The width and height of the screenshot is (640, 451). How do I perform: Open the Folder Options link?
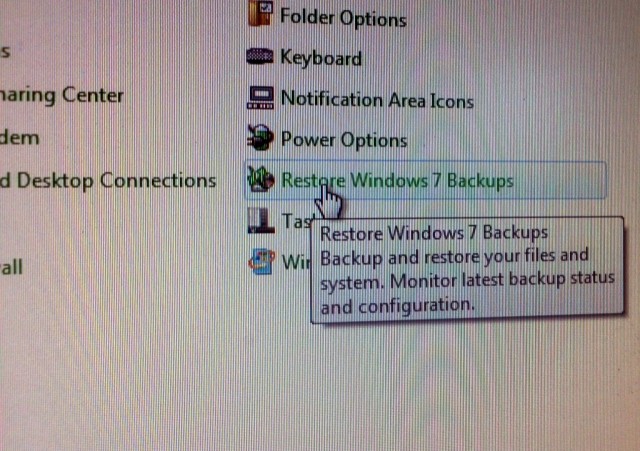pyautogui.click(x=343, y=18)
